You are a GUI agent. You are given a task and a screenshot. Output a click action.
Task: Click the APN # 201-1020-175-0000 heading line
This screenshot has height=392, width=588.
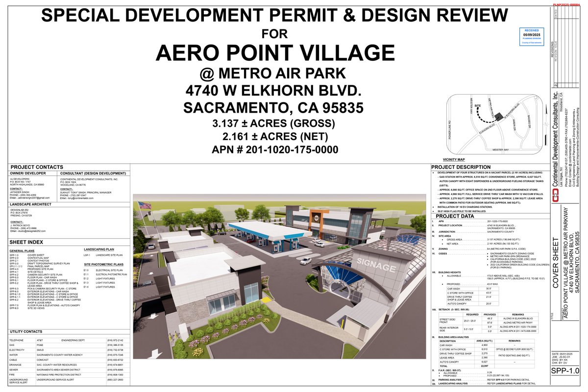click(x=275, y=149)
